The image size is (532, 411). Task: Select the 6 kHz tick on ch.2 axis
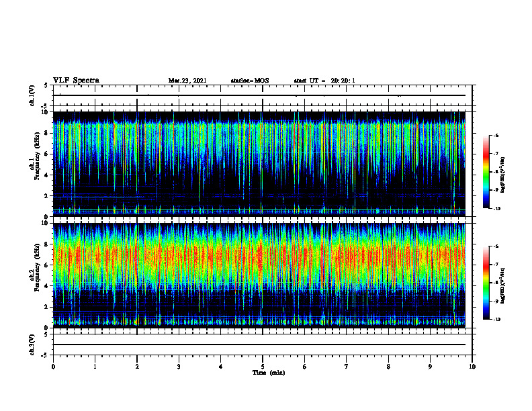click(47, 265)
